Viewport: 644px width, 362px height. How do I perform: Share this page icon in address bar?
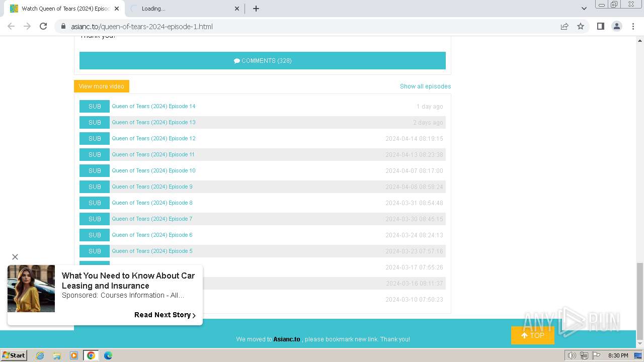[565, 26]
